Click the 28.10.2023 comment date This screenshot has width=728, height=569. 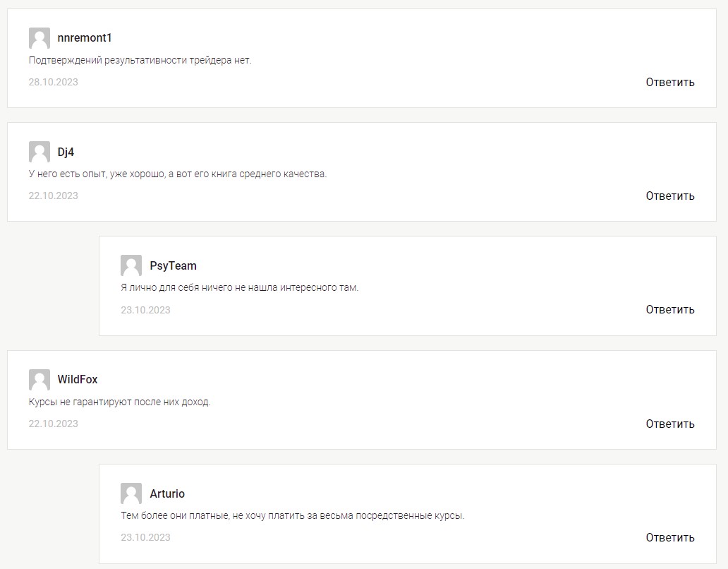[x=54, y=82]
